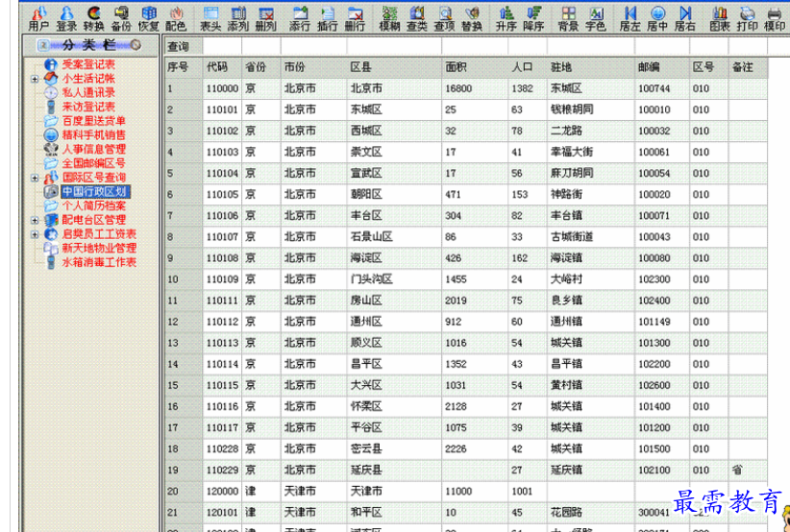Image resolution: width=790 pixels, height=532 pixels.
Task: Click the 模糊 (Fuzzy search) icon
Action: (x=390, y=17)
